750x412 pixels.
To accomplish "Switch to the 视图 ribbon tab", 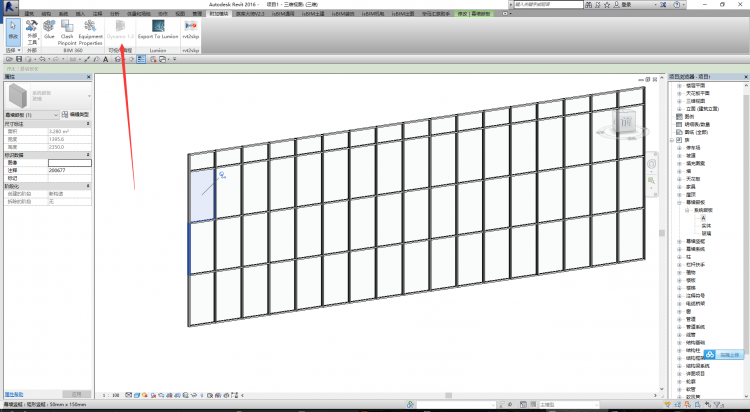I will click(180, 14).
